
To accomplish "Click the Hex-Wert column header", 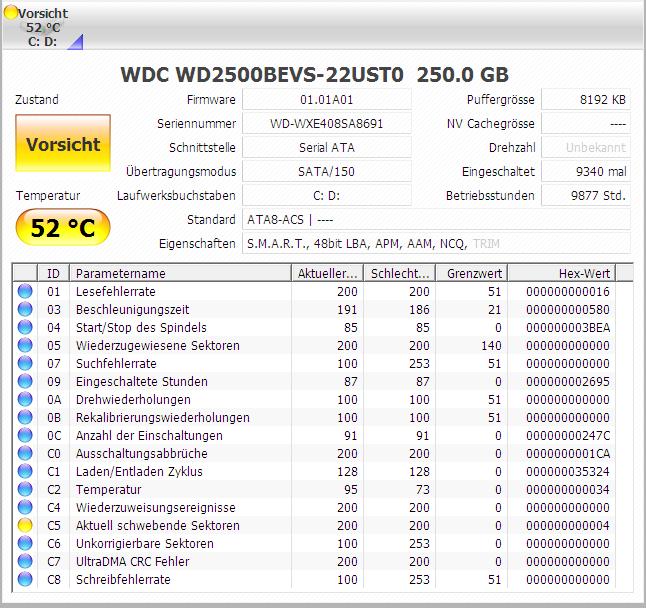I will point(562,273).
